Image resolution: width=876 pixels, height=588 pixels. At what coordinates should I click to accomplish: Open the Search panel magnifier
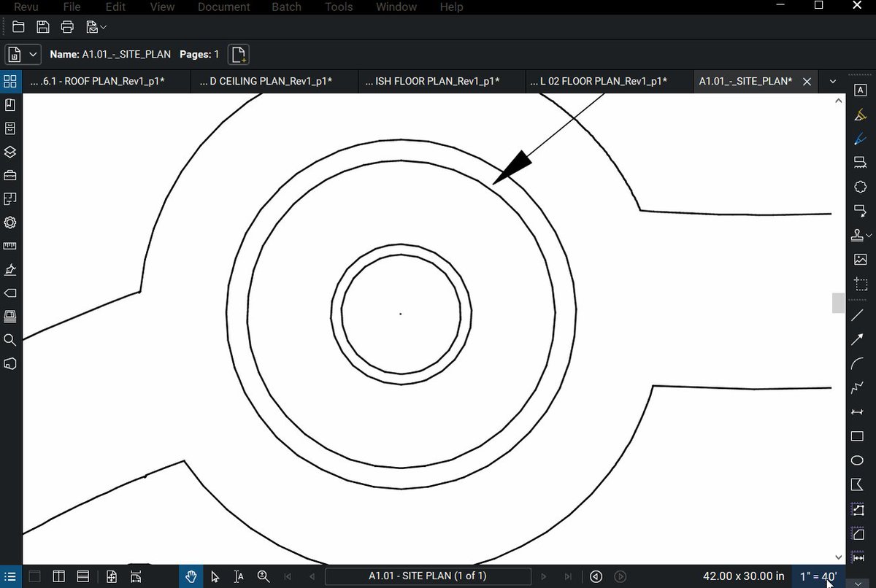click(x=10, y=340)
